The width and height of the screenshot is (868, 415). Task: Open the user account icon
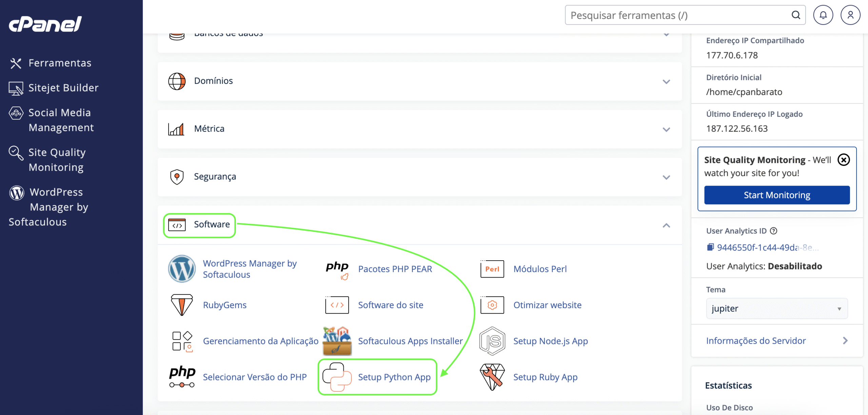pyautogui.click(x=850, y=15)
